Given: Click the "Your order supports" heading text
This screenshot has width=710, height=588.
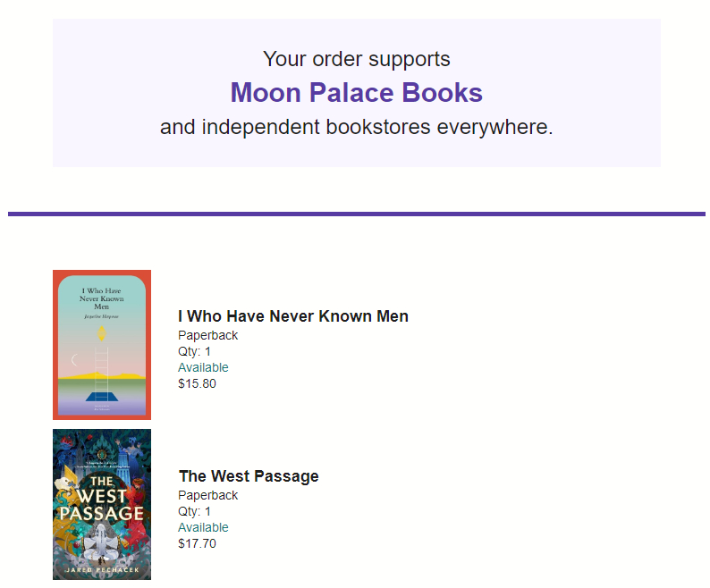Looking at the screenshot, I should click(x=356, y=59).
